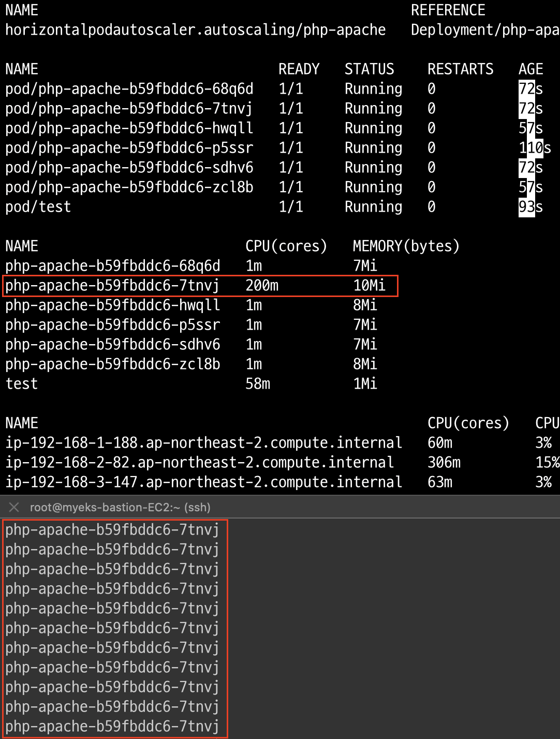The width and height of the screenshot is (560, 739).
Task: Click horizontalpodautoscaler.autoscaling/php-apache text
Action: 196,30
